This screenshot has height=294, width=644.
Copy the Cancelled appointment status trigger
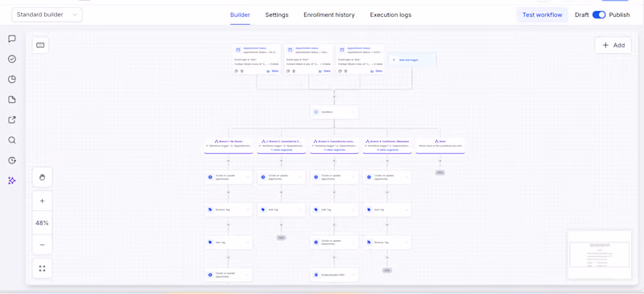pos(288,71)
